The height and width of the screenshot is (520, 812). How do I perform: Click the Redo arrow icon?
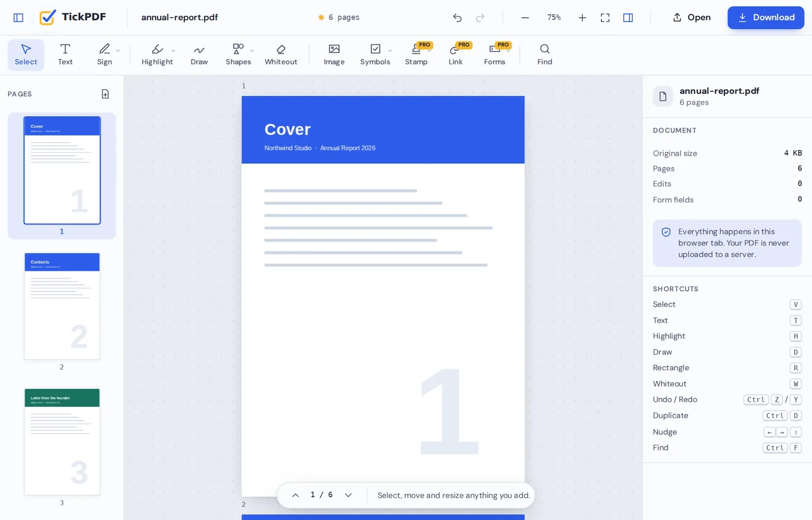[480, 17]
